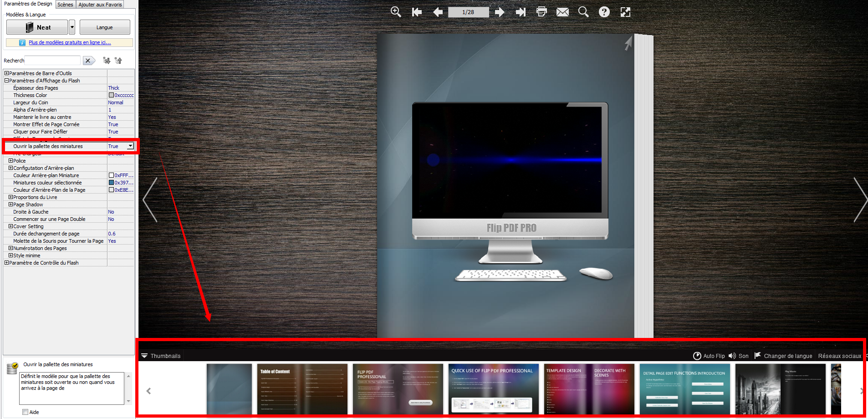
Task: Collapse the Thumbnails panel toggle
Action: click(x=144, y=356)
